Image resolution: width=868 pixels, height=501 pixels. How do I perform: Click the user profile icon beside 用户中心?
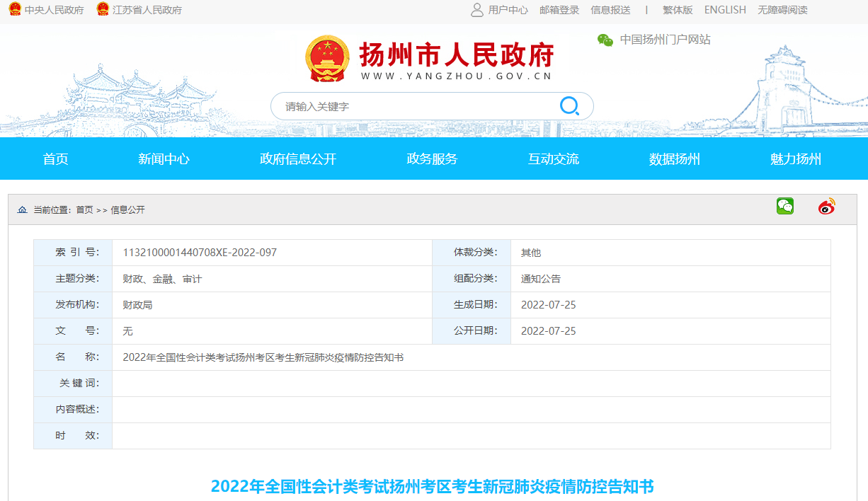[x=478, y=10]
